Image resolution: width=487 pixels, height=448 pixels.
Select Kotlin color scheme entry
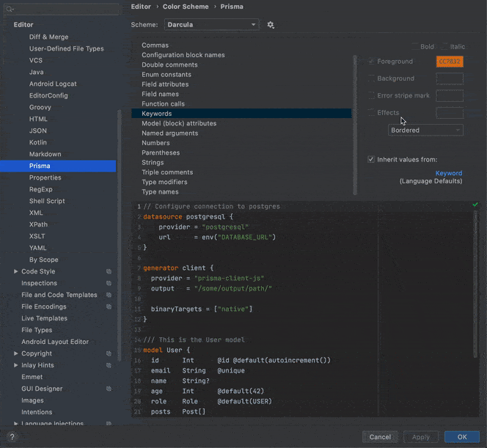pos(58,142)
